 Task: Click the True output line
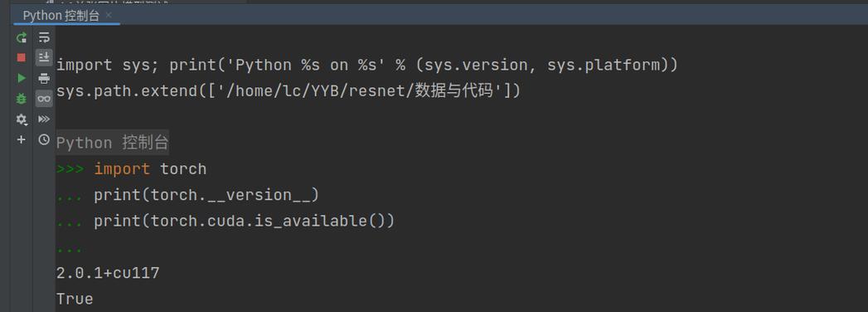click(x=75, y=300)
